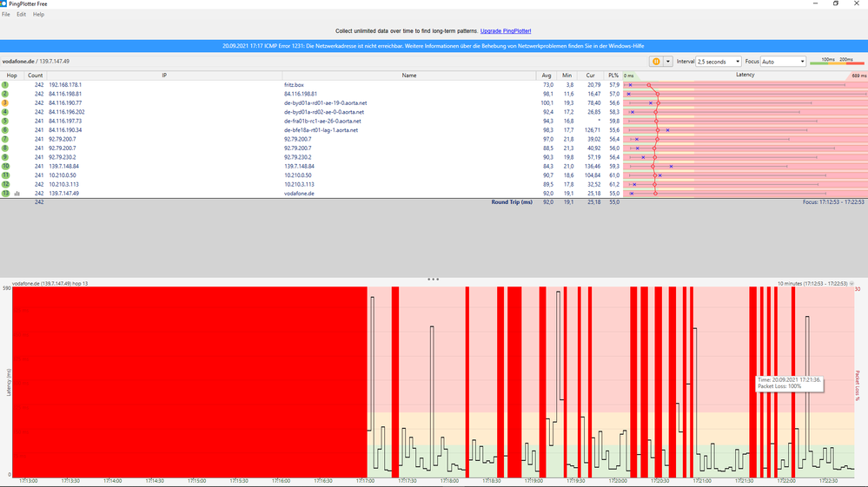Image resolution: width=868 pixels, height=487 pixels.
Task: Open the File menu
Action: pyautogui.click(x=6, y=15)
